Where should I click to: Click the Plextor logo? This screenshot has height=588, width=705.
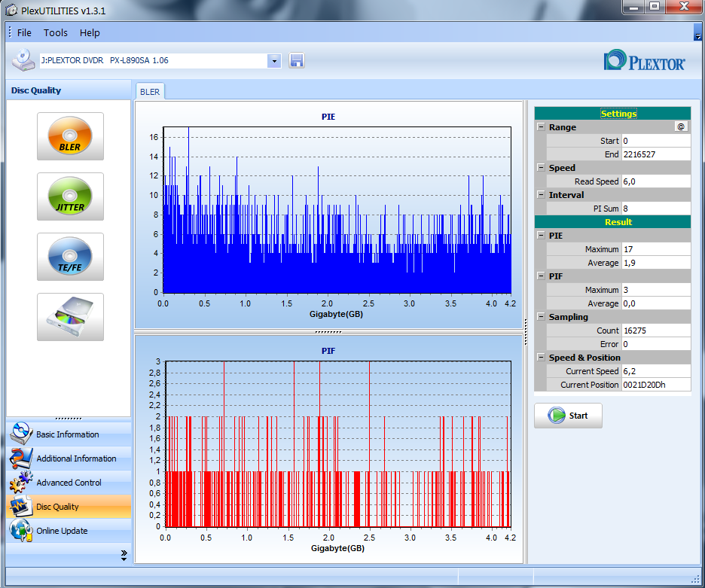(644, 60)
